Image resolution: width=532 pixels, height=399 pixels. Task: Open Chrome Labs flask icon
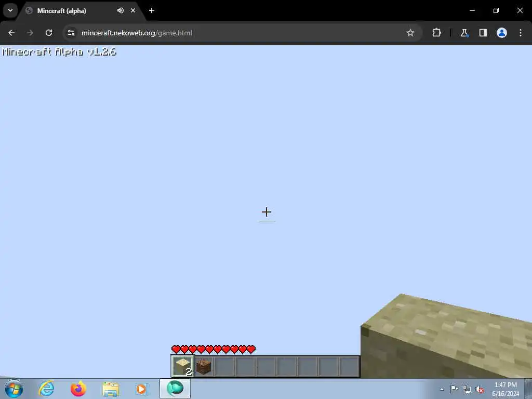(x=464, y=33)
